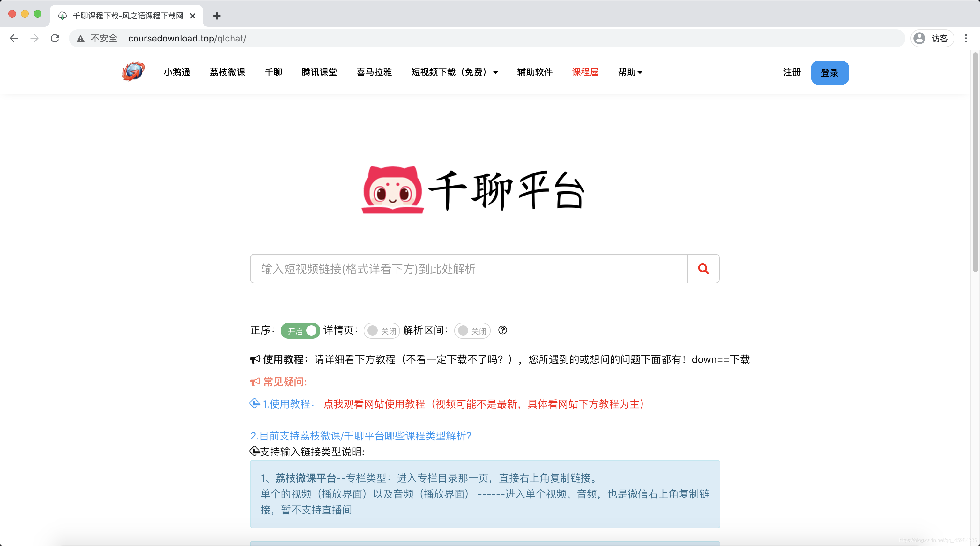Open the 小鹅通 nav item
The width and height of the screenshot is (980, 546).
177,72
